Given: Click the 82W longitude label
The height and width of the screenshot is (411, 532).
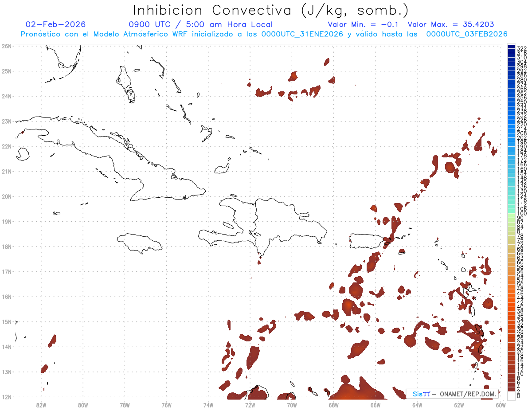Looking at the screenshot, I should pos(42,404).
